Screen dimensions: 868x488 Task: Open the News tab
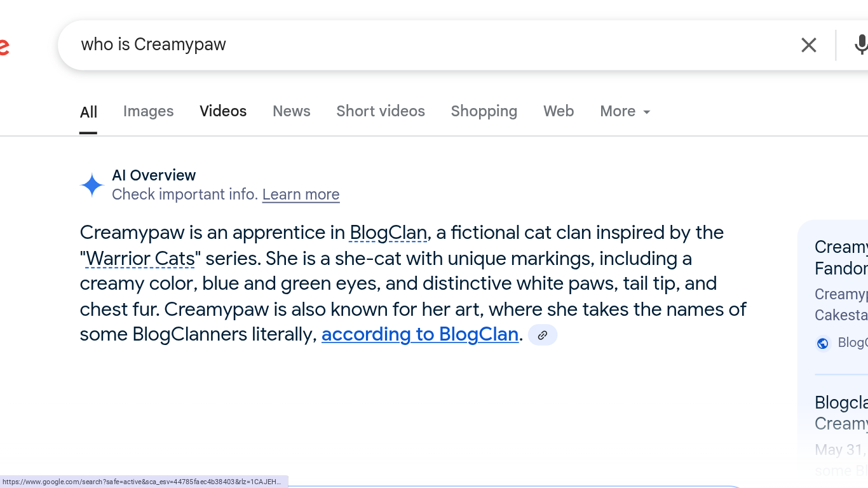click(292, 111)
